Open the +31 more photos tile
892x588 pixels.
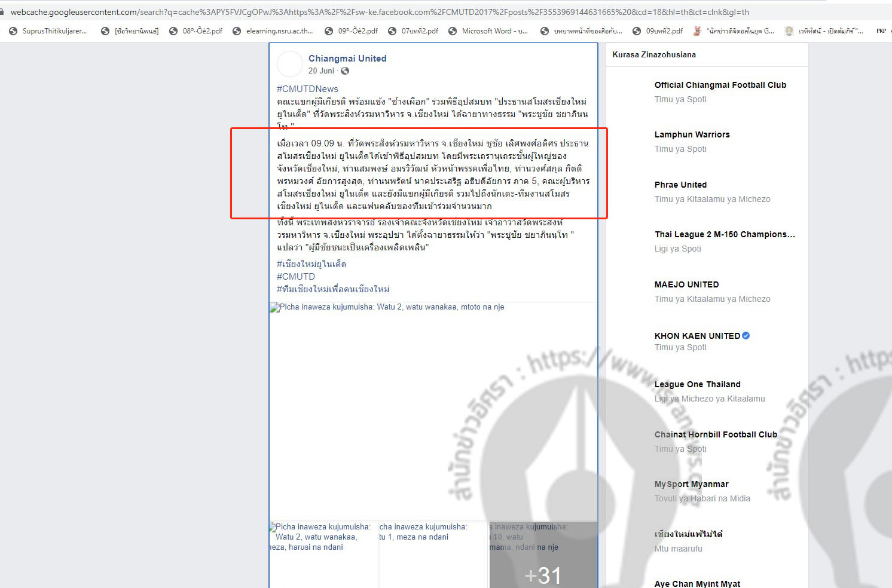(543, 556)
